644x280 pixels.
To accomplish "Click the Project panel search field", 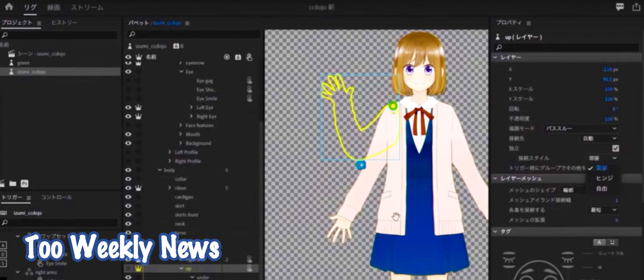I will click(59, 35).
